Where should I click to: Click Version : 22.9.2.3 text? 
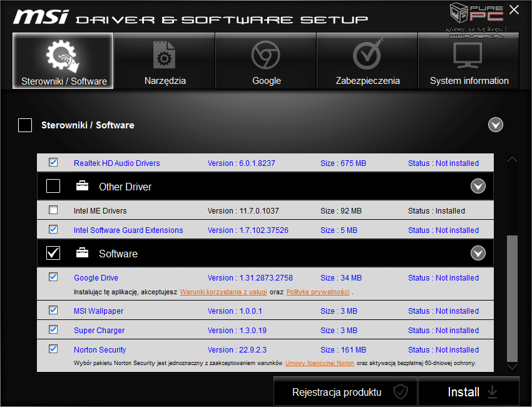(237, 349)
